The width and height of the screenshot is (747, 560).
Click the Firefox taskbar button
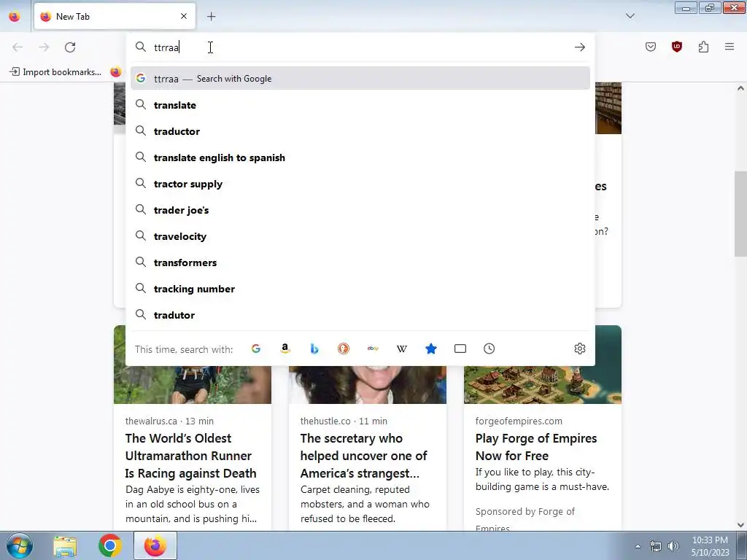[155, 545]
